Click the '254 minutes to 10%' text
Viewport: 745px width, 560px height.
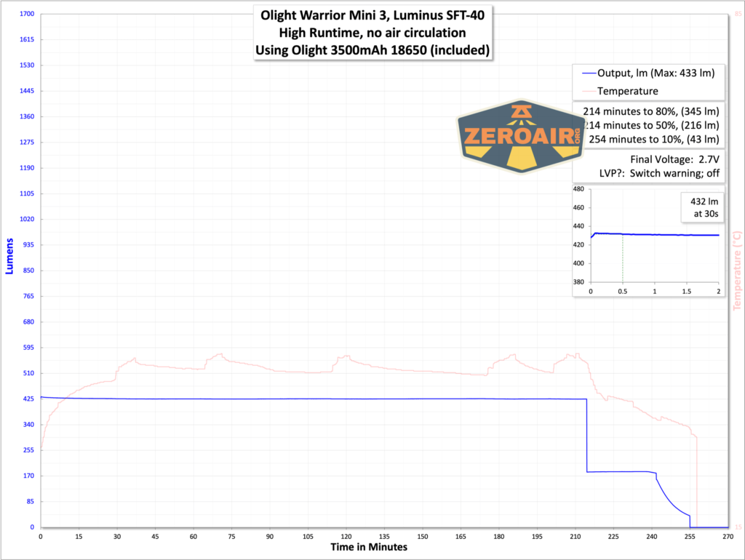pyautogui.click(x=653, y=139)
